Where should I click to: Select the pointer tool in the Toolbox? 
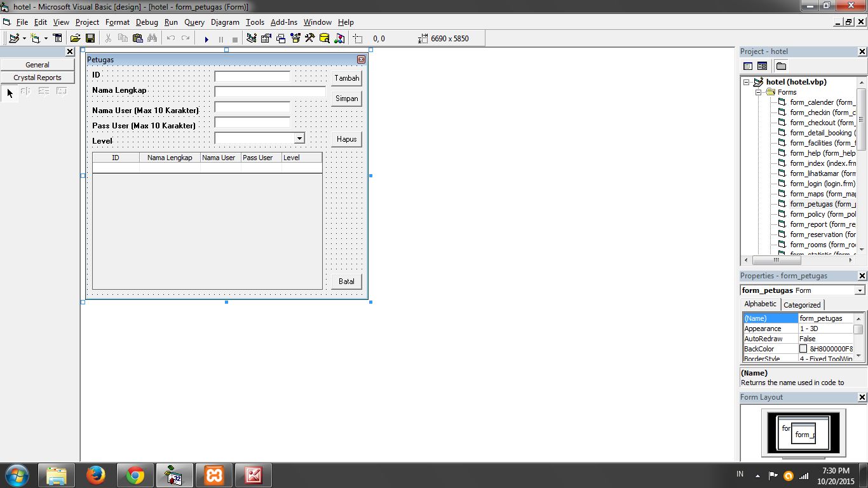point(9,93)
